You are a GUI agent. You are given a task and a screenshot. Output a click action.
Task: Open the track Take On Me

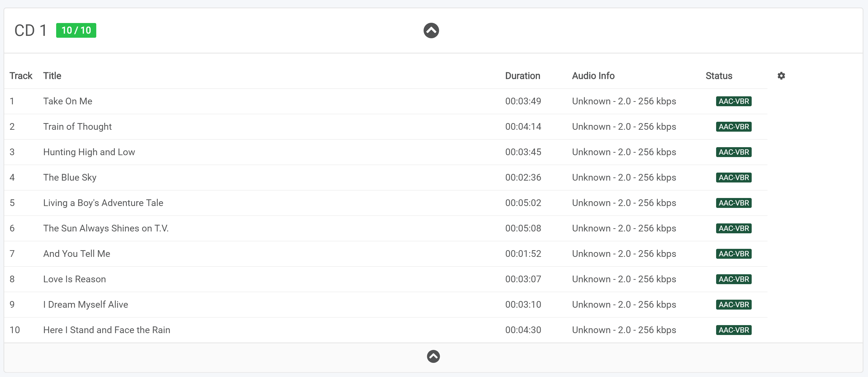pos(67,101)
